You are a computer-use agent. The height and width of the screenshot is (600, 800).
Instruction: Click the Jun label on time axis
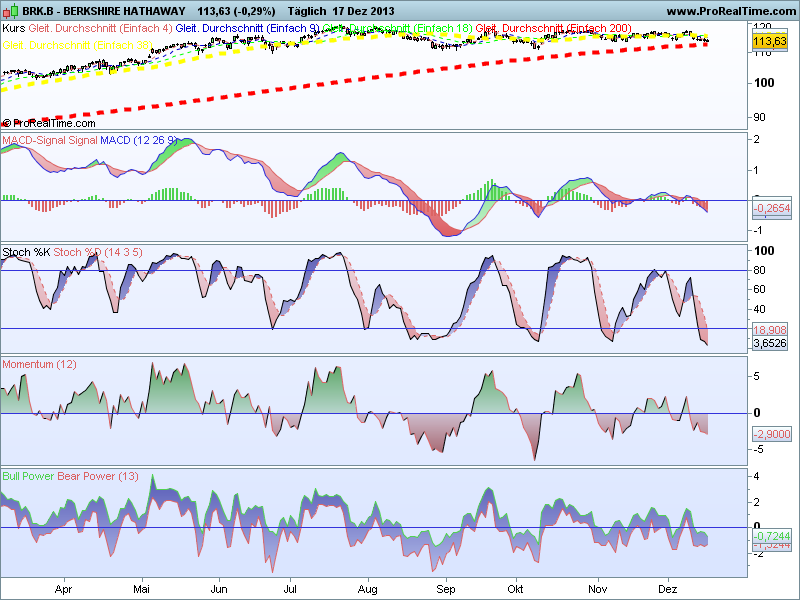pyautogui.click(x=219, y=589)
